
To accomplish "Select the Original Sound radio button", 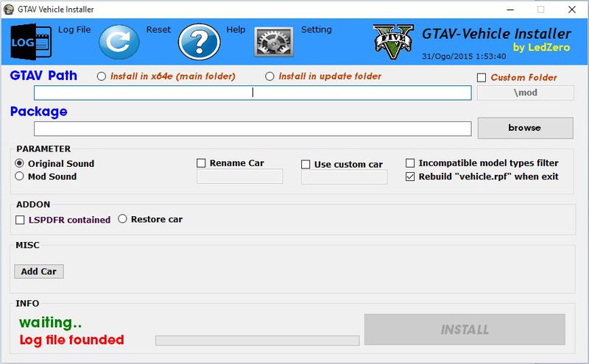I will [x=20, y=163].
